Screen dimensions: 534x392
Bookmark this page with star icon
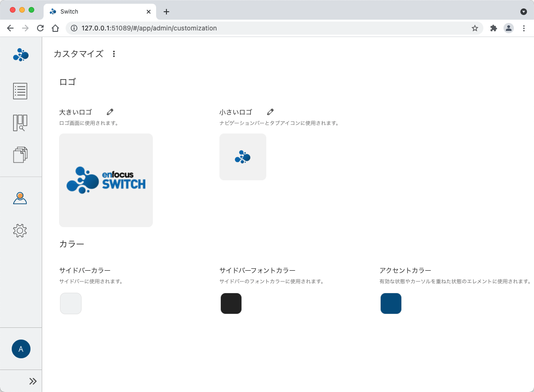click(x=475, y=28)
